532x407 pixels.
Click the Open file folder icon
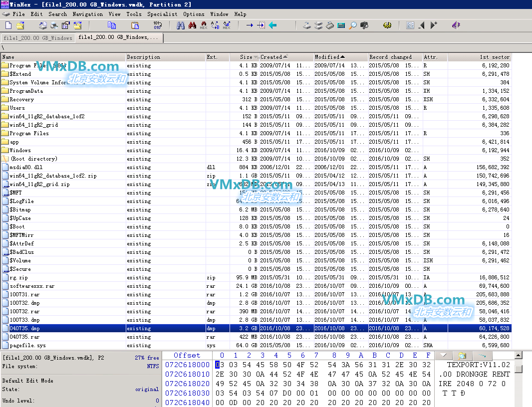20,25
